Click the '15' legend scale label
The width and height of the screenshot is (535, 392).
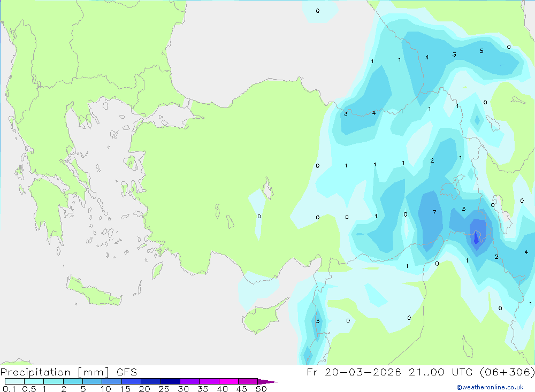coord(125,389)
